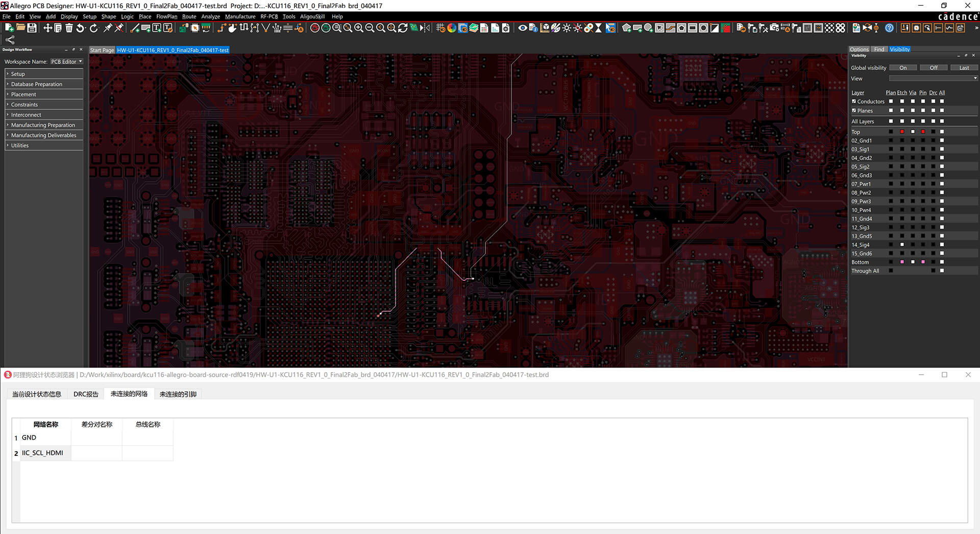Toggle Bottom layer Via visibility box
Viewport: 980px width, 534px height.
pos(913,262)
